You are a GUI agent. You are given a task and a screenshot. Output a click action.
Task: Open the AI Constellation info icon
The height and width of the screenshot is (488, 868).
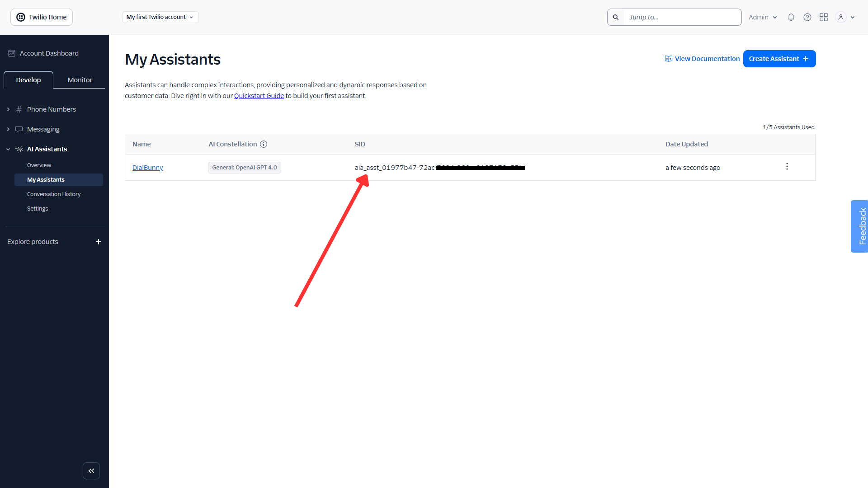tap(264, 144)
